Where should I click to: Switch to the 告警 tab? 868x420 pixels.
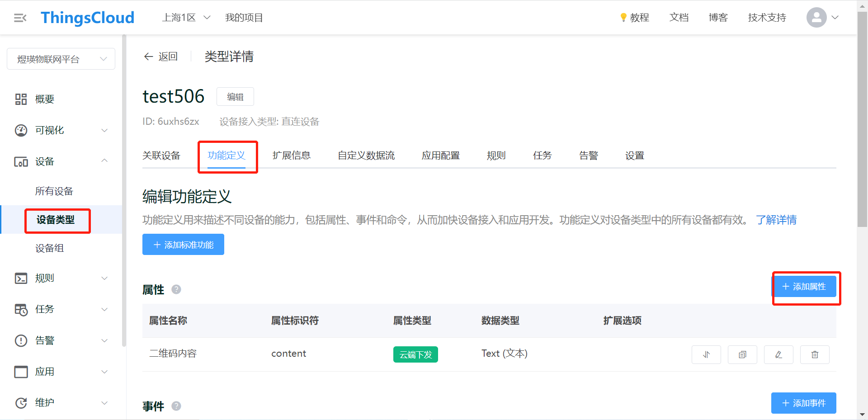point(589,156)
